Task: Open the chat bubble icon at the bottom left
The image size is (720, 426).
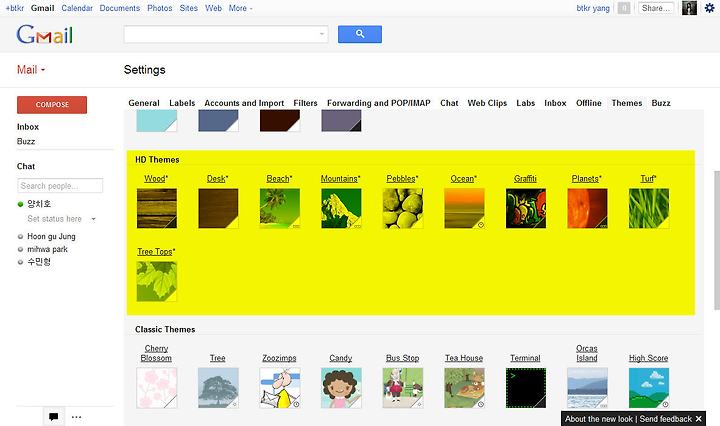Action: coord(53,417)
